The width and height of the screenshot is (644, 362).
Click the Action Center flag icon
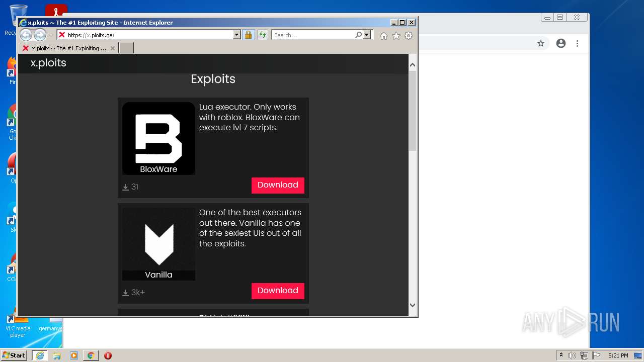[x=596, y=355]
